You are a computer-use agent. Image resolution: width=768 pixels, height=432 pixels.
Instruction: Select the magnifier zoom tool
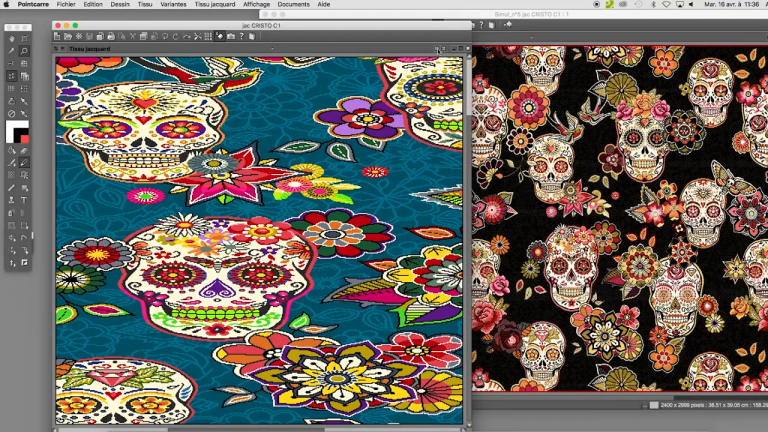pos(24,51)
